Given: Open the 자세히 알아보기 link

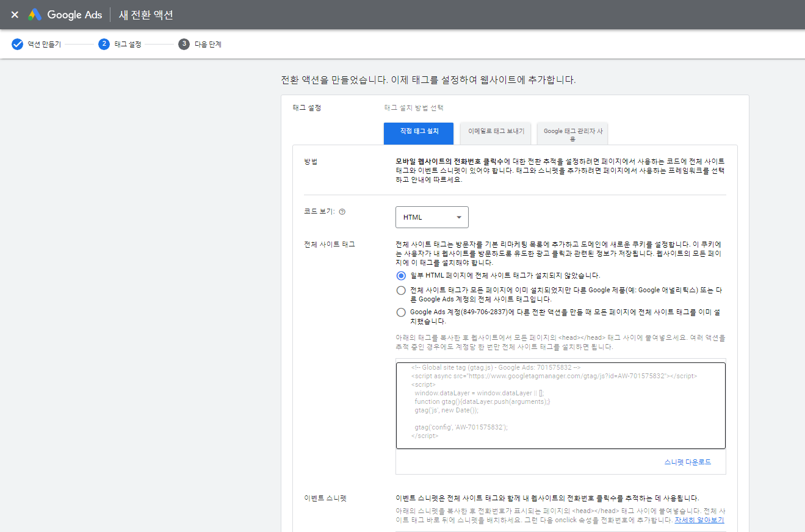Looking at the screenshot, I should pyautogui.click(x=699, y=520).
